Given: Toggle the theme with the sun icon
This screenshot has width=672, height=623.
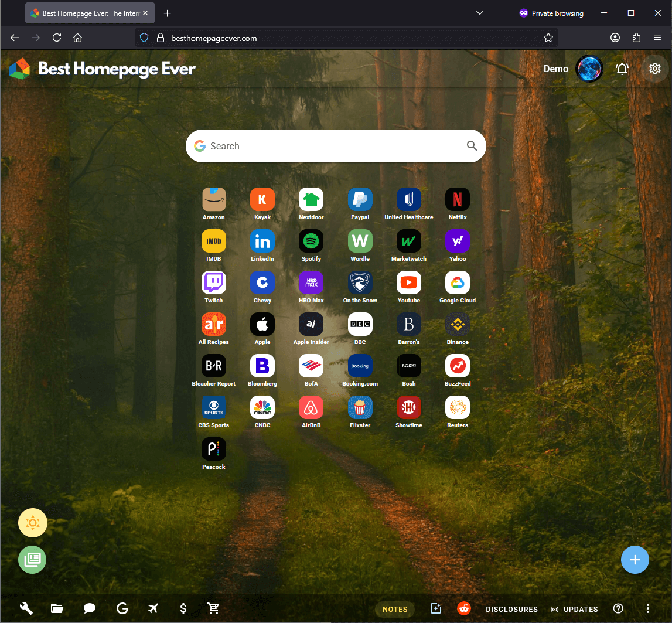Looking at the screenshot, I should point(32,522).
